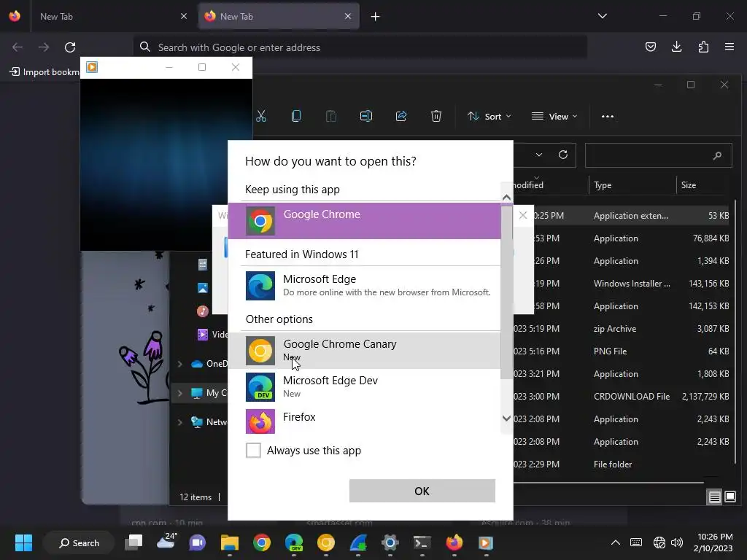Open the Pictures icon in the sidebar
The width and height of the screenshot is (747, 560).
(x=203, y=288)
